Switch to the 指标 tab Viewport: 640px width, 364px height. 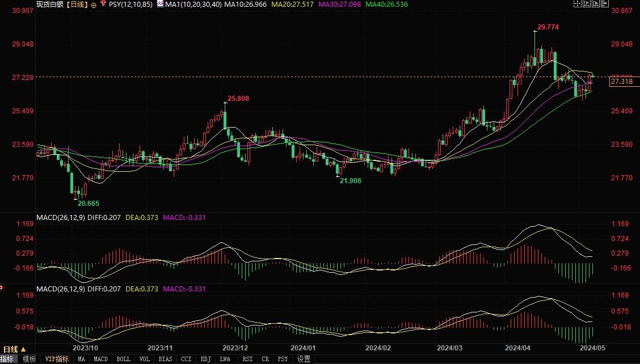pos(8,359)
